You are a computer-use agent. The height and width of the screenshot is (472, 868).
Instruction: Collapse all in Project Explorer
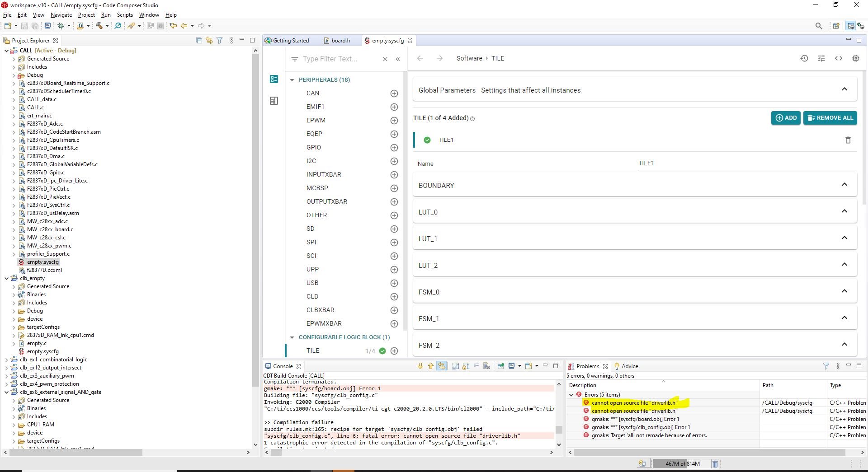199,40
